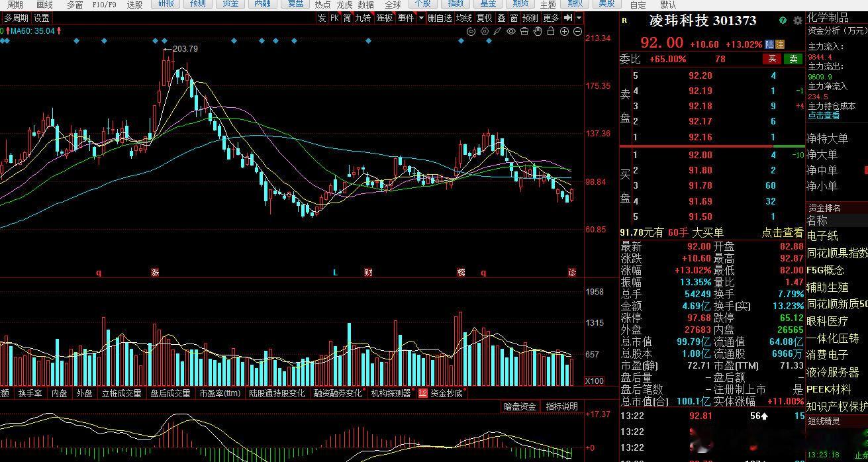Open the toolbox icon above chart
The height and width of the screenshot is (462, 868).
coord(524,31)
